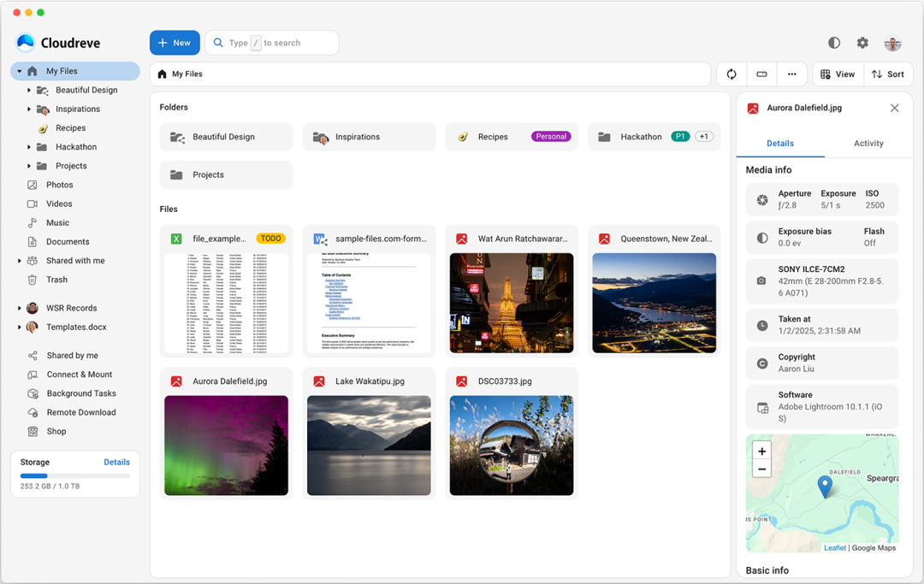
Task: Zoom in on the map
Action: point(761,451)
